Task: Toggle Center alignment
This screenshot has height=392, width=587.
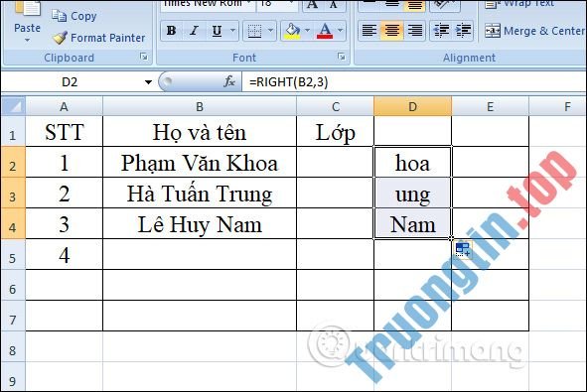Action: (x=392, y=31)
